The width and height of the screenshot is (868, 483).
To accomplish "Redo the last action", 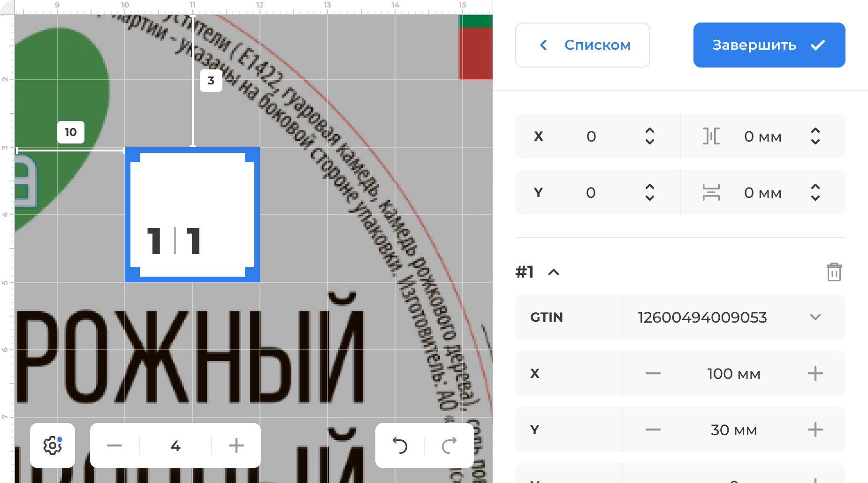I will [x=449, y=445].
